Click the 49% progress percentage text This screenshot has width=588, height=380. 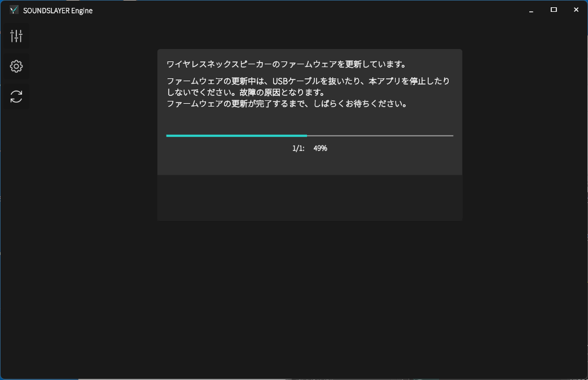pos(320,148)
